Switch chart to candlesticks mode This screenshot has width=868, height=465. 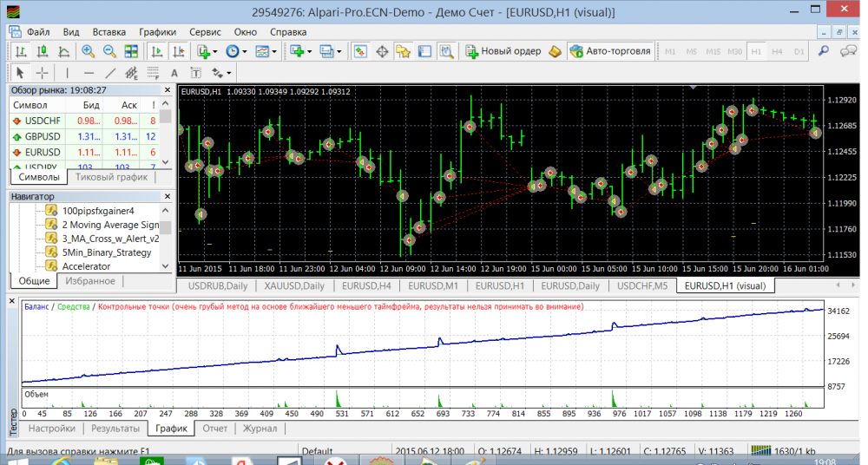[x=42, y=51]
